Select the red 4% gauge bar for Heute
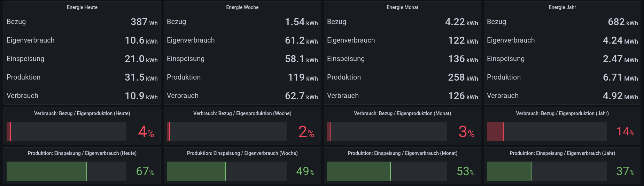644x186 pixels. 66,132
